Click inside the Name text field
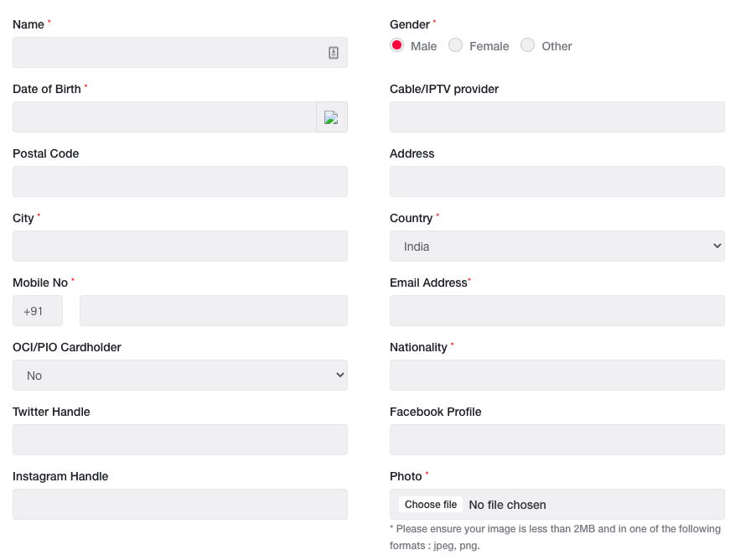 pyautogui.click(x=168, y=53)
